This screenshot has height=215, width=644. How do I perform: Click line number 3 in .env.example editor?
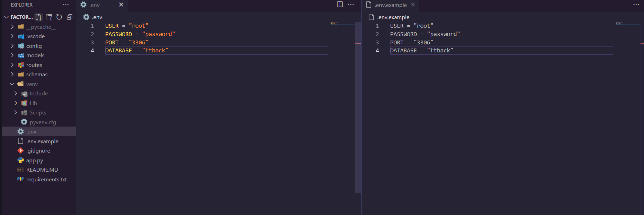click(377, 42)
